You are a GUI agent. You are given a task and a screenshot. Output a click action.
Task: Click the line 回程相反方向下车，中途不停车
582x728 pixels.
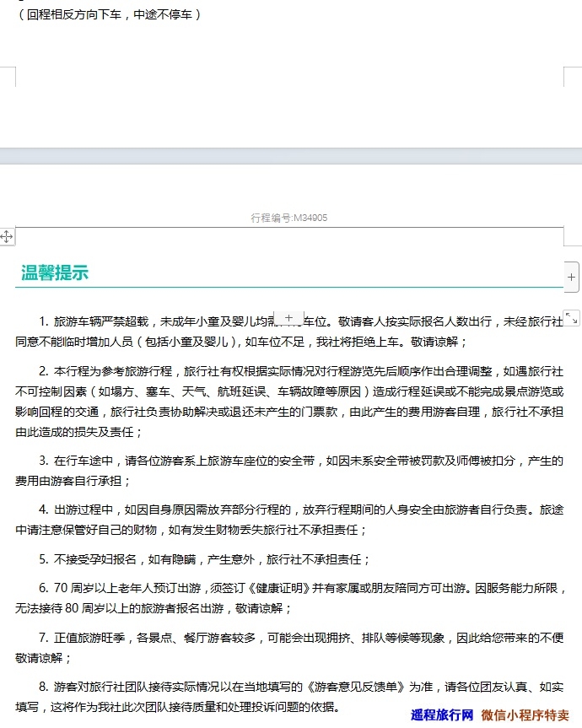click(x=110, y=15)
